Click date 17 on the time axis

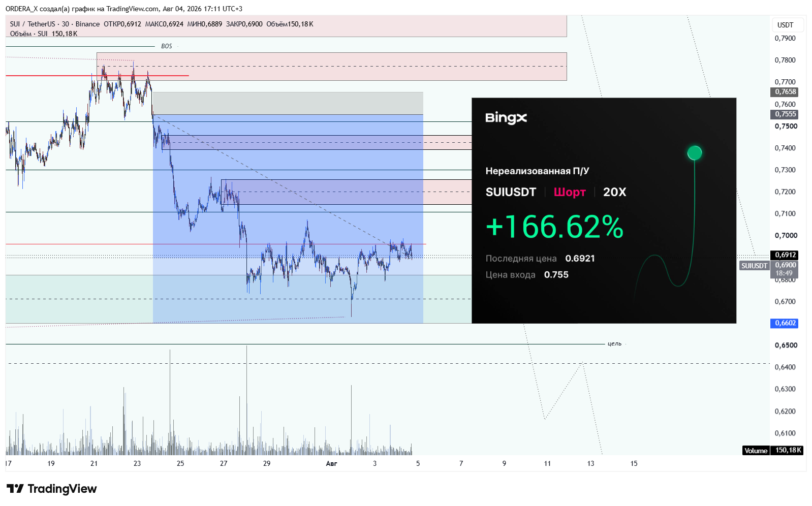[8, 464]
